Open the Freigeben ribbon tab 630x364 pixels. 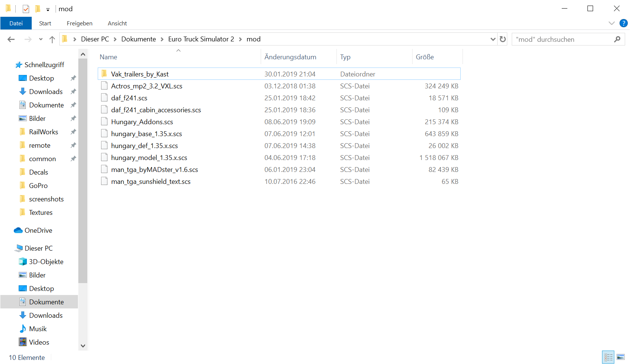pyautogui.click(x=79, y=23)
